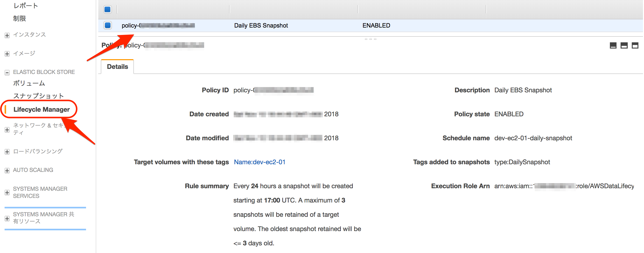Open スナップショット from the sidebar
This screenshot has height=253, width=644.
pos(38,96)
